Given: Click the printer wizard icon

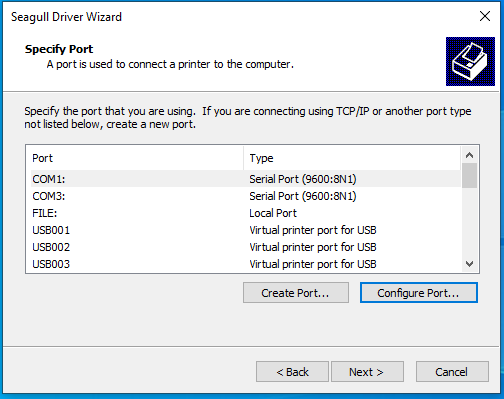Looking at the screenshot, I should (470, 62).
